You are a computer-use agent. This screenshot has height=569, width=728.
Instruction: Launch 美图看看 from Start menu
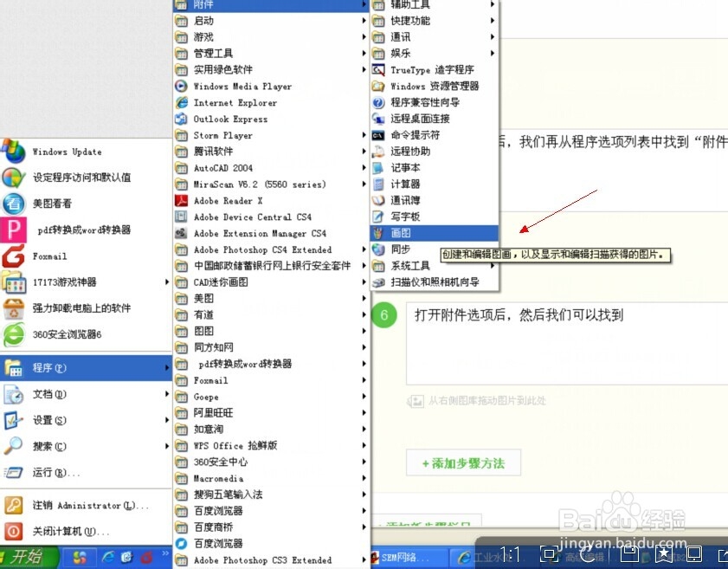tap(86, 204)
